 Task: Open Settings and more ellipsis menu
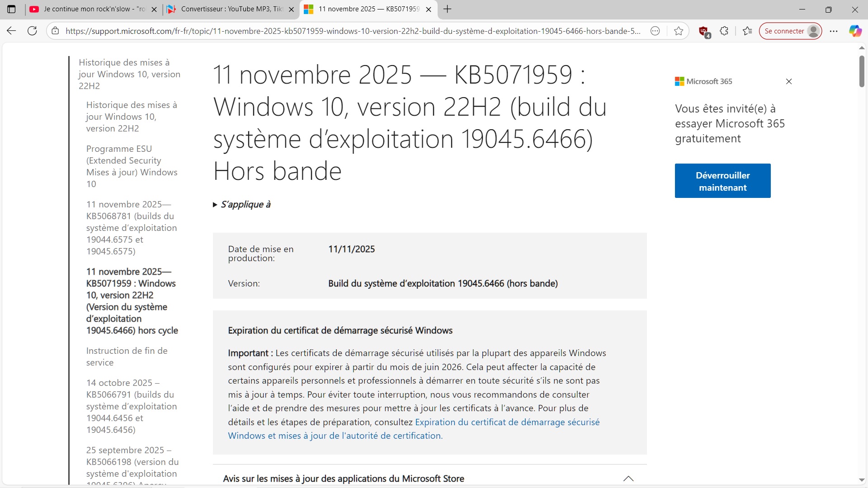(834, 31)
